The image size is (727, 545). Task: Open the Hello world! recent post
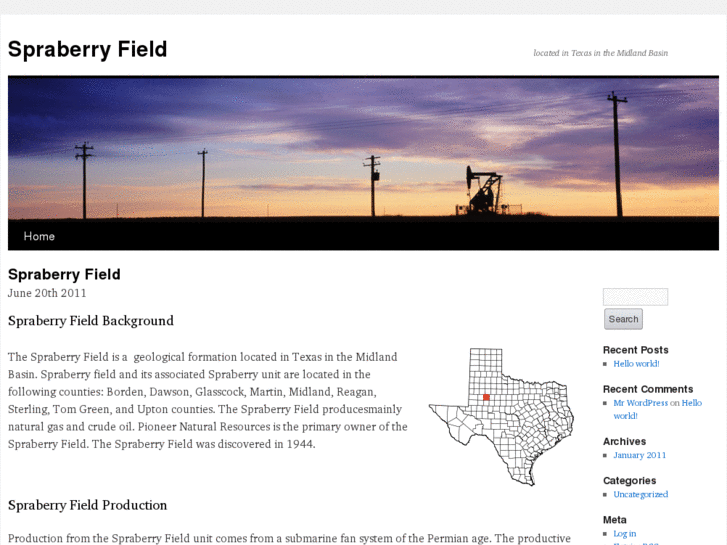pyautogui.click(x=636, y=364)
